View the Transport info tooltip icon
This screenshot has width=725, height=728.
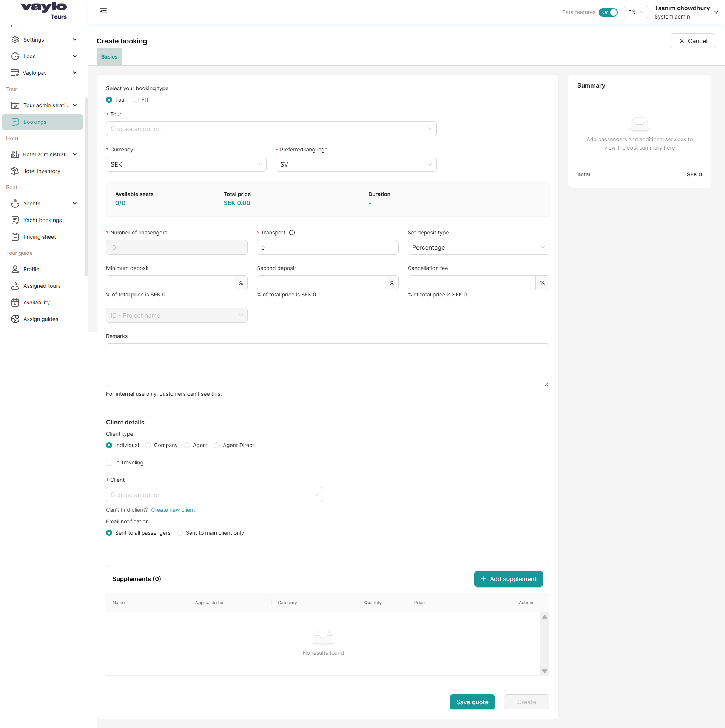coord(292,233)
